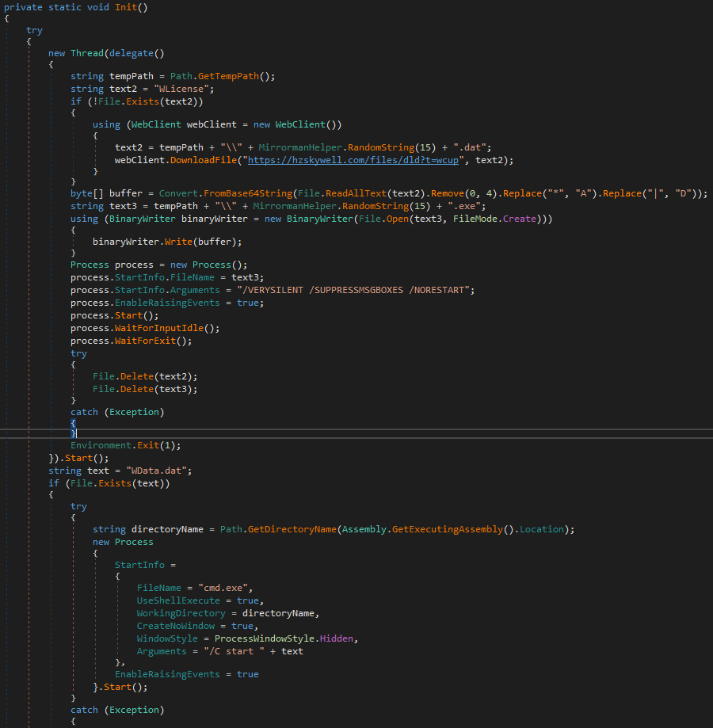Click the ReadAllText method call
Image resolution: width=713 pixels, height=728 pixels.
tap(356, 193)
